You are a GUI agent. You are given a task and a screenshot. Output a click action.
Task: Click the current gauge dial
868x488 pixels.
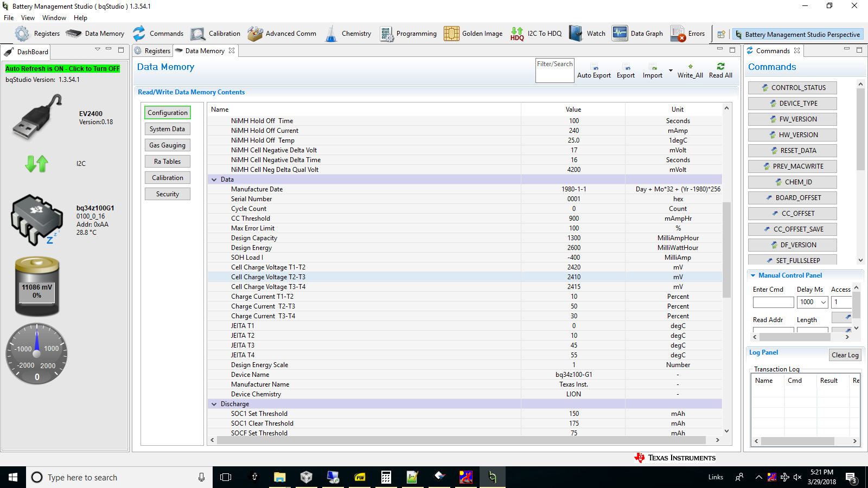(x=37, y=354)
